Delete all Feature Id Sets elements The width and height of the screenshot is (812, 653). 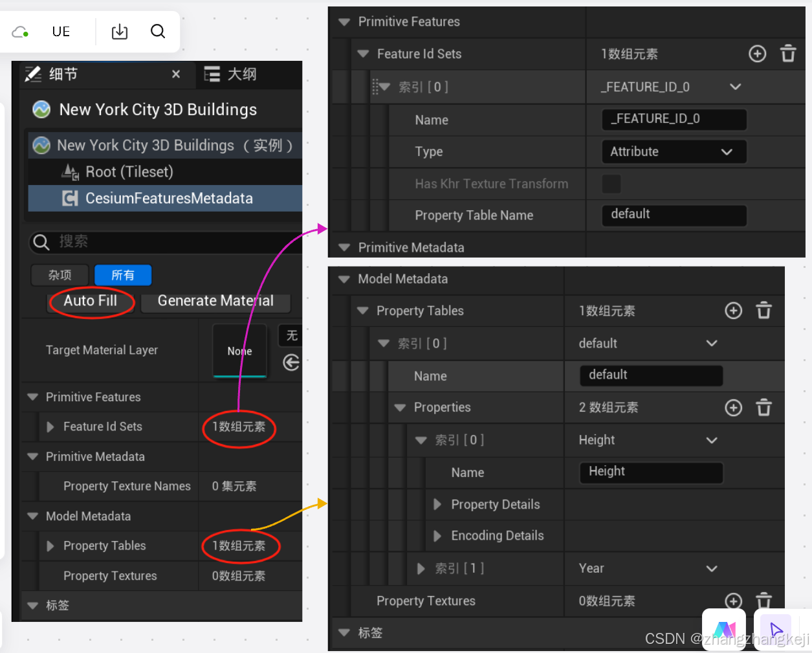click(x=788, y=54)
